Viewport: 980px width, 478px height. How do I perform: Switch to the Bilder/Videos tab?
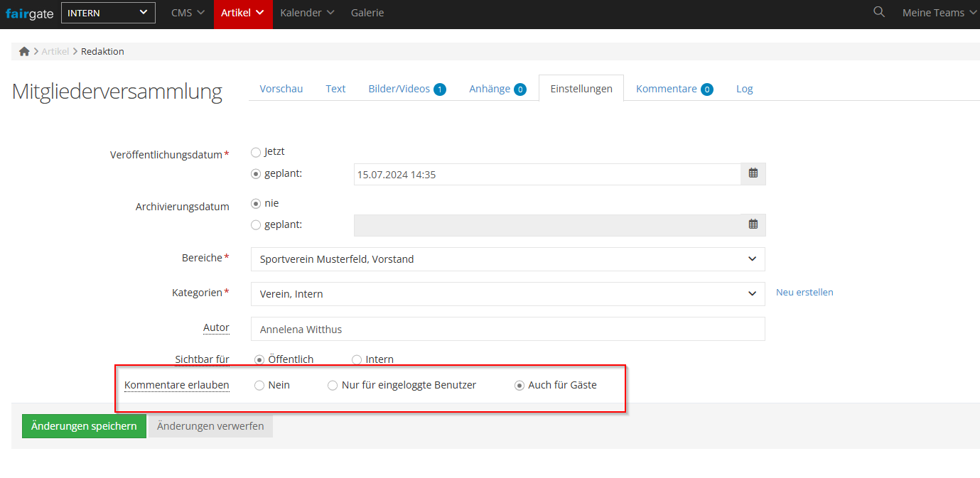(x=406, y=89)
